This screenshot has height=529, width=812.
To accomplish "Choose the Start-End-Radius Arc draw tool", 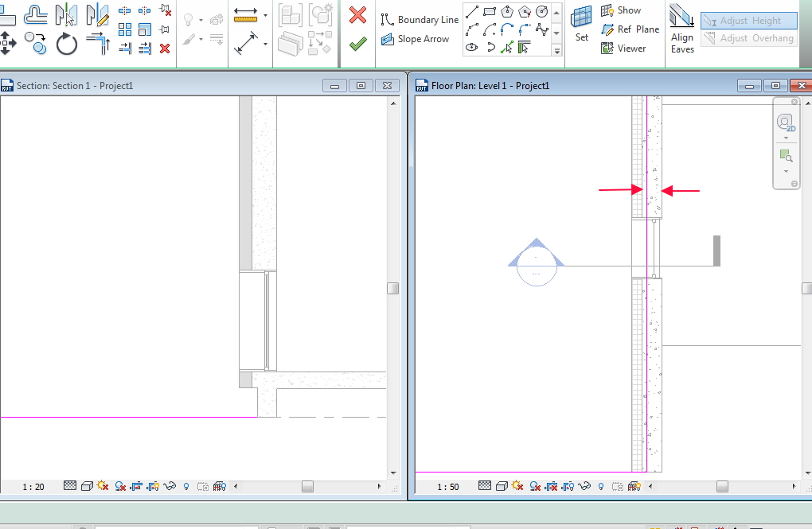I will pyautogui.click(x=471, y=29).
